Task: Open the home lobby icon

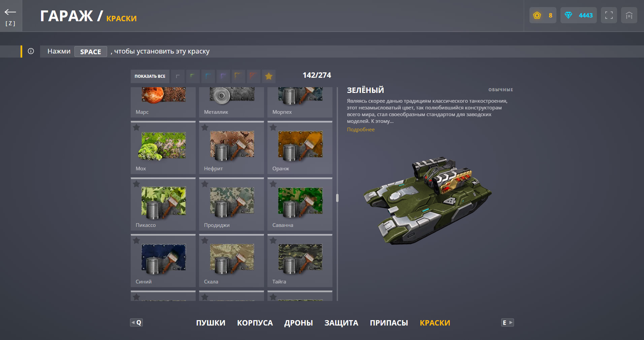Action: [x=629, y=15]
